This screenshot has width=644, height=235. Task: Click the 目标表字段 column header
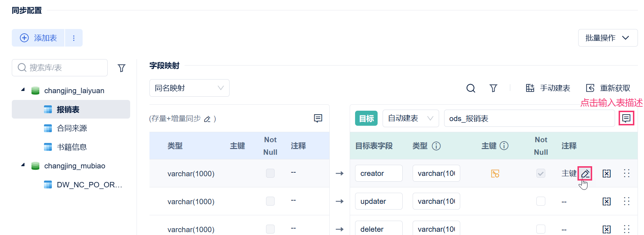point(374,146)
